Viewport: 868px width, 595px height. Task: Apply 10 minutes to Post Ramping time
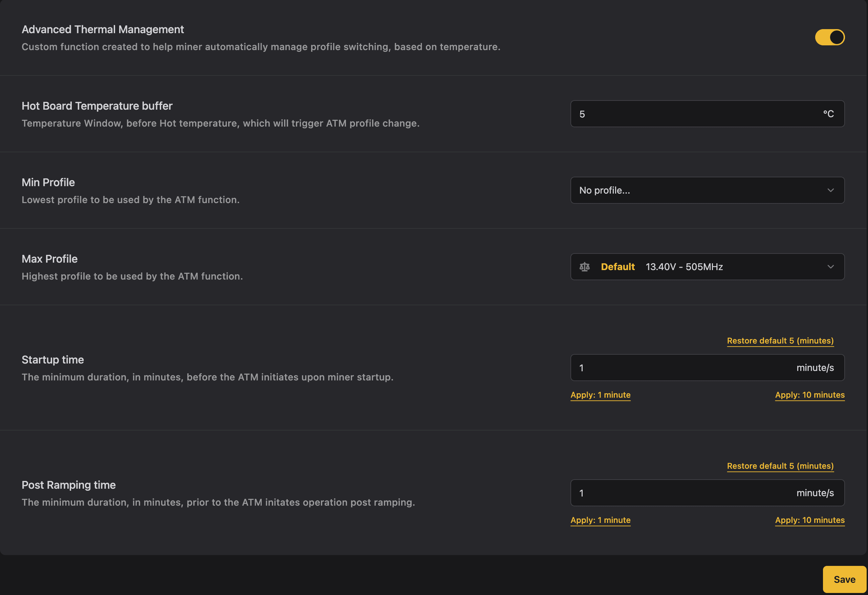point(809,520)
